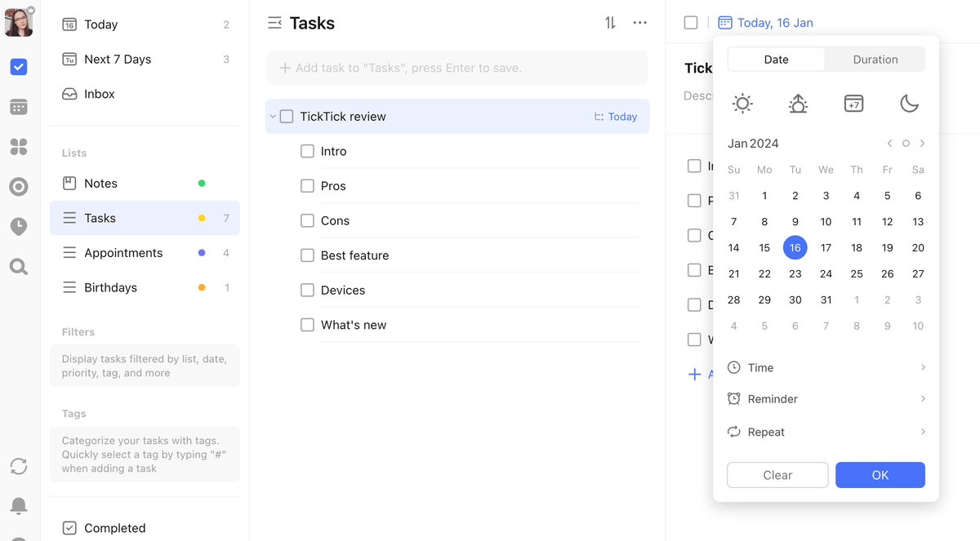Image resolution: width=980 pixels, height=541 pixels.
Task: Click the search magnifier in sidebar
Action: point(19,267)
